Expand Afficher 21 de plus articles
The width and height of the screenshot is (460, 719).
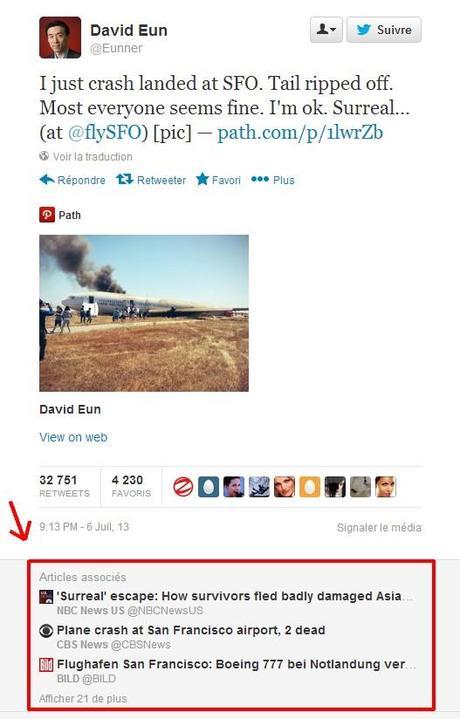(x=83, y=699)
